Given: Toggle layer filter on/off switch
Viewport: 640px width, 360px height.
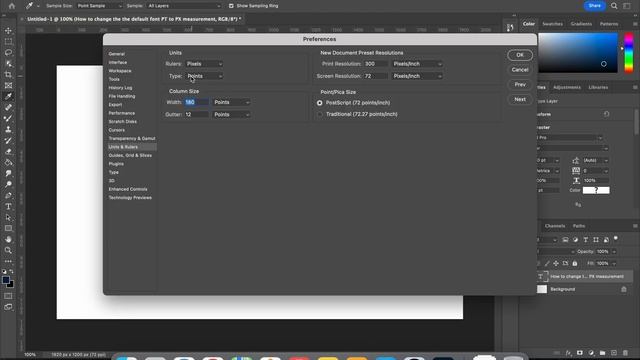Looking at the screenshot, I should click(616, 239).
